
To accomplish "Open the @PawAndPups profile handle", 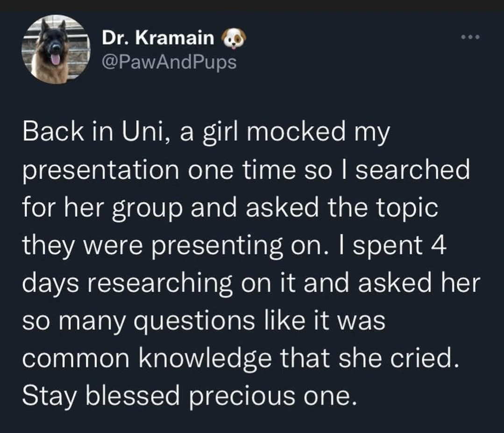I will tap(169, 62).
